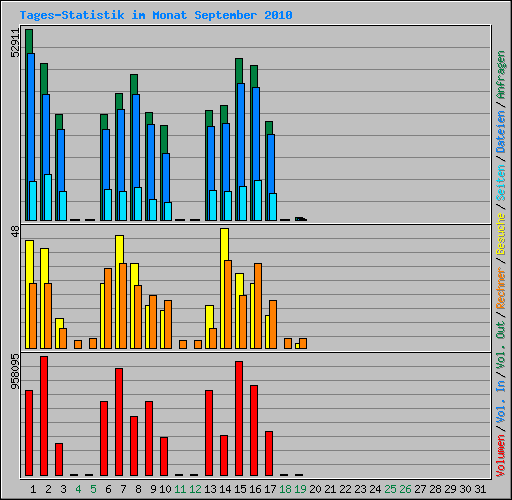Click day label 28 on the x-axis
The width and height of the screenshot is (512, 500).
pos(435,489)
